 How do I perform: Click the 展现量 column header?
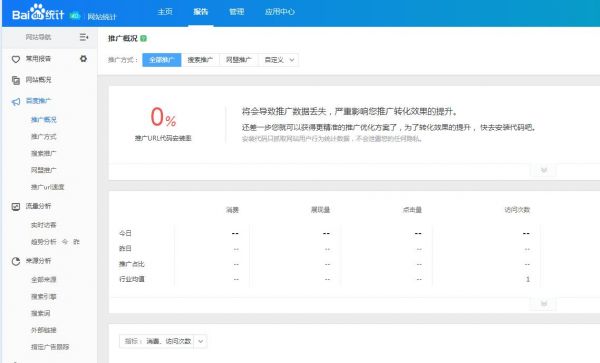[320, 210]
